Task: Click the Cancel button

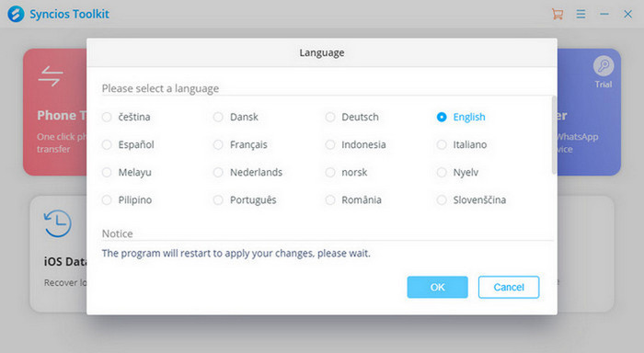Action: 509,287
